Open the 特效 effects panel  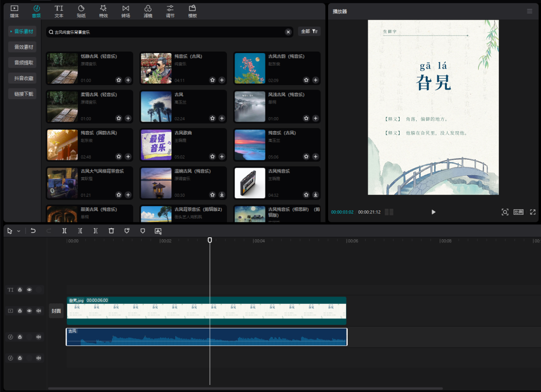click(103, 11)
